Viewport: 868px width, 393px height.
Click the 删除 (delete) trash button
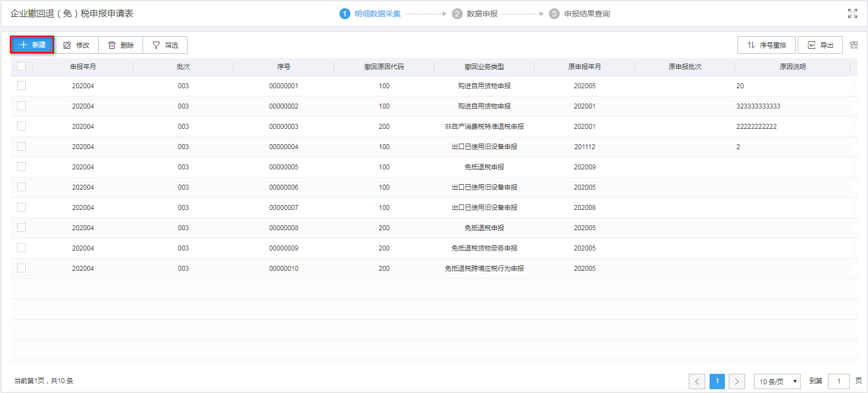[121, 45]
